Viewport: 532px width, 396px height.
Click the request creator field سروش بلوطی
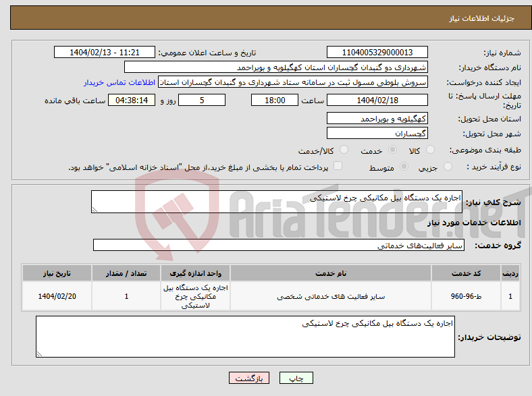coord(293,82)
